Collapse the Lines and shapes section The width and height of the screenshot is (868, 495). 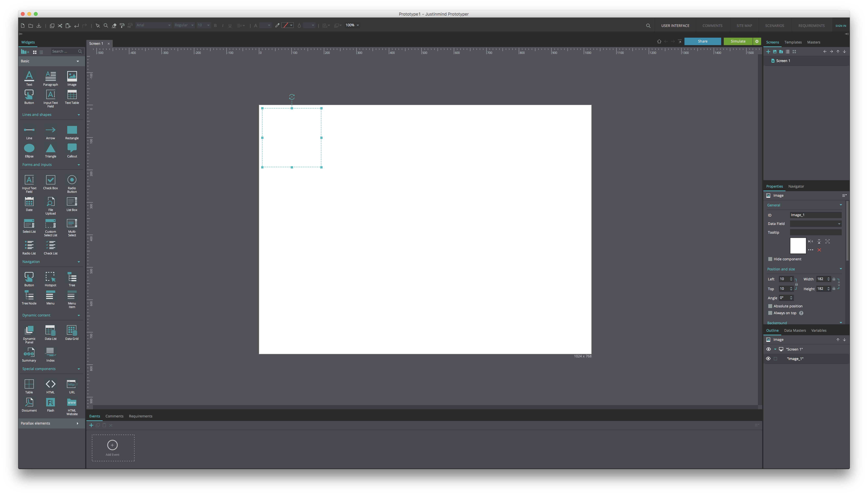79,115
